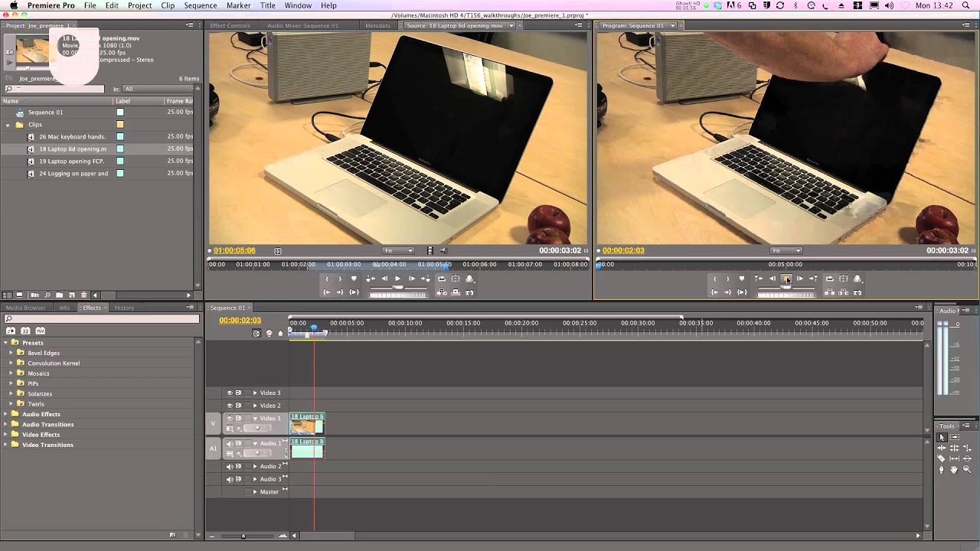Open the Marker menu
Viewport: 980px width, 551px height.
[x=238, y=5]
